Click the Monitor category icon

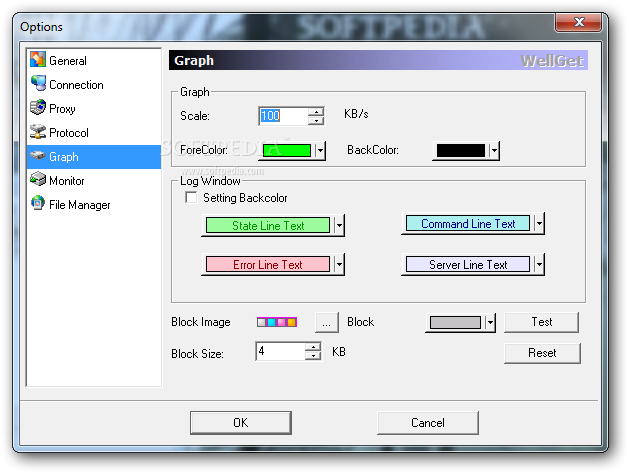38,179
